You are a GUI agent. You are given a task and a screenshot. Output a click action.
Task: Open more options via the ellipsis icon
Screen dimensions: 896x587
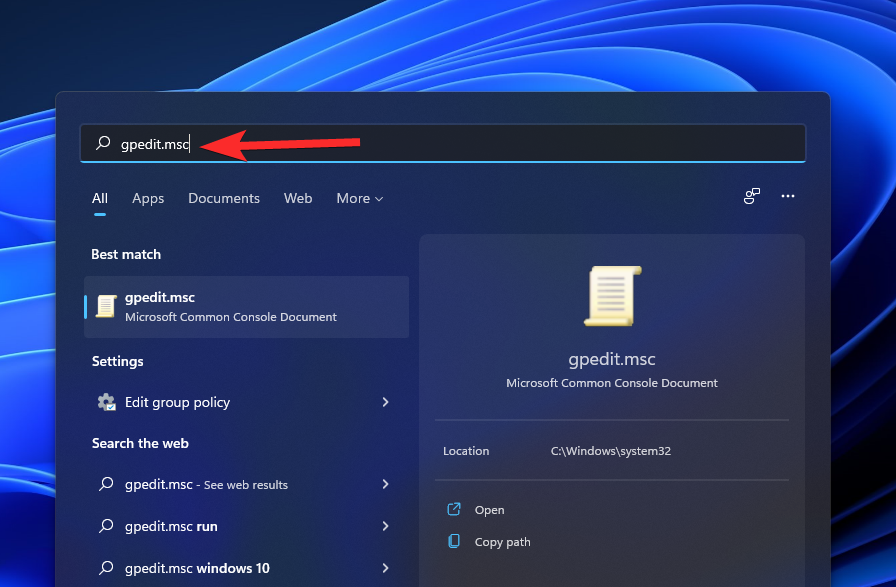[x=788, y=196]
